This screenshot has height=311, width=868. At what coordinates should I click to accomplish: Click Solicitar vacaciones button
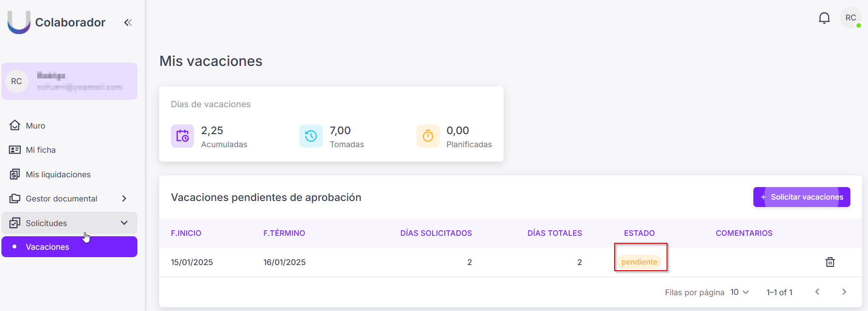pos(802,197)
